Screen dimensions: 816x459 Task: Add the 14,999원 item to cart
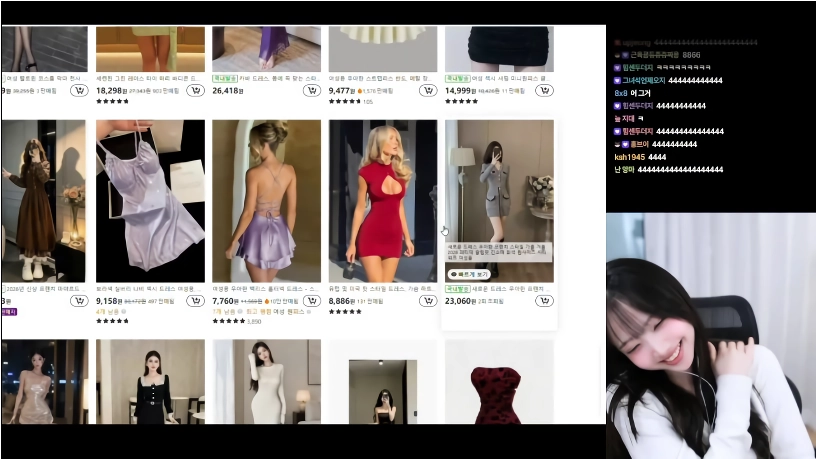click(x=544, y=91)
